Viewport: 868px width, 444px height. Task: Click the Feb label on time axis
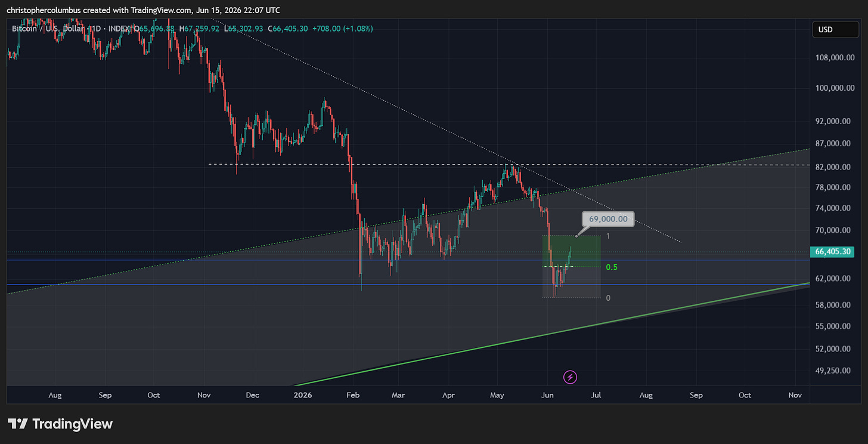[x=353, y=395]
